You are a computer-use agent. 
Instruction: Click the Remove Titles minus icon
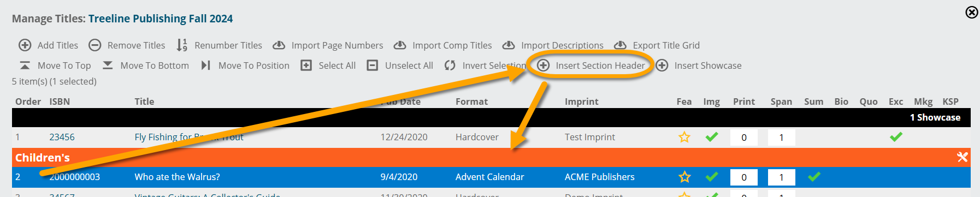point(95,45)
